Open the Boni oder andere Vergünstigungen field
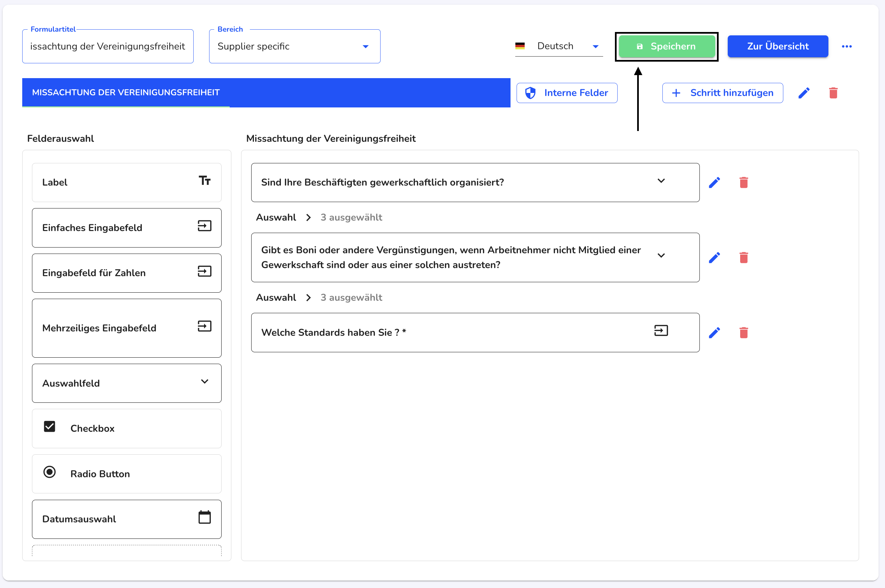This screenshot has width=885, height=588. pyautogui.click(x=475, y=258)
